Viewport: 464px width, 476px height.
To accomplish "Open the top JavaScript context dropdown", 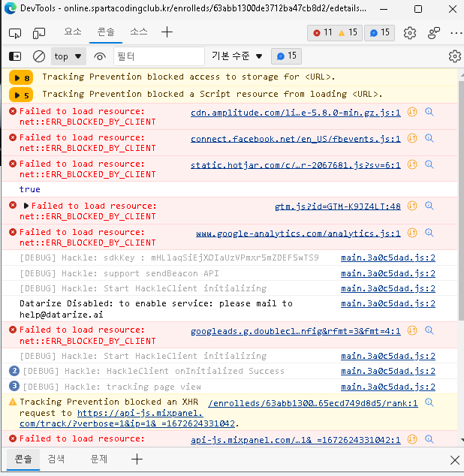I will point(68,56).
